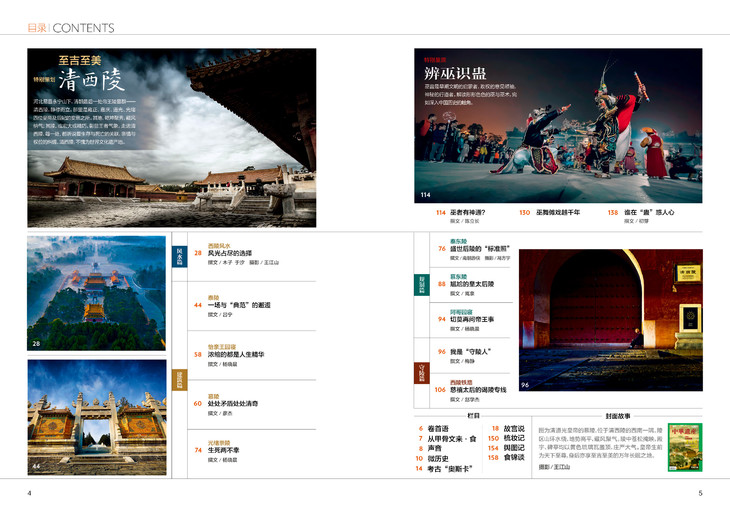
Task: Click the brown 守陵篇 section tag
Action: click(x=422, y=374)
